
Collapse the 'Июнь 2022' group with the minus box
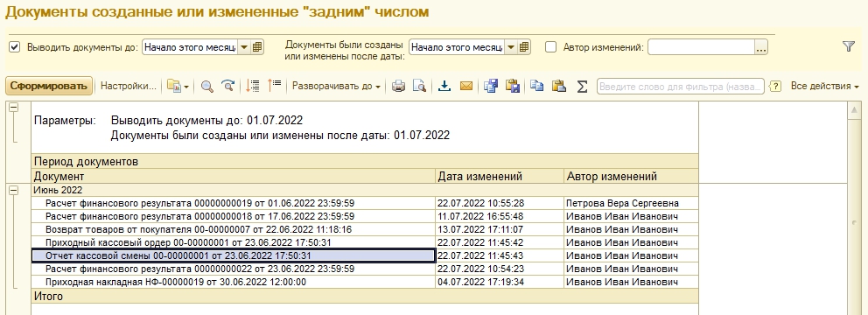[x=14, y=190]
